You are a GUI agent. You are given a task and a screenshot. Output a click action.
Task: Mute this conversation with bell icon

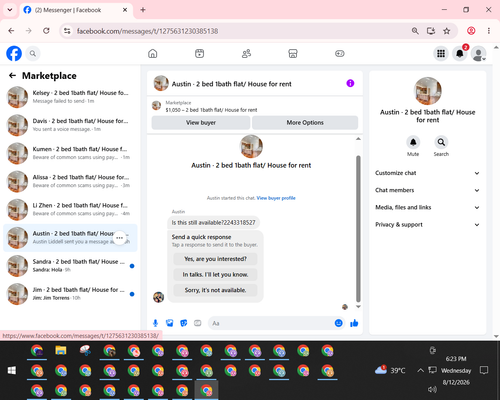pyautogui.click(x=413, y=143)
